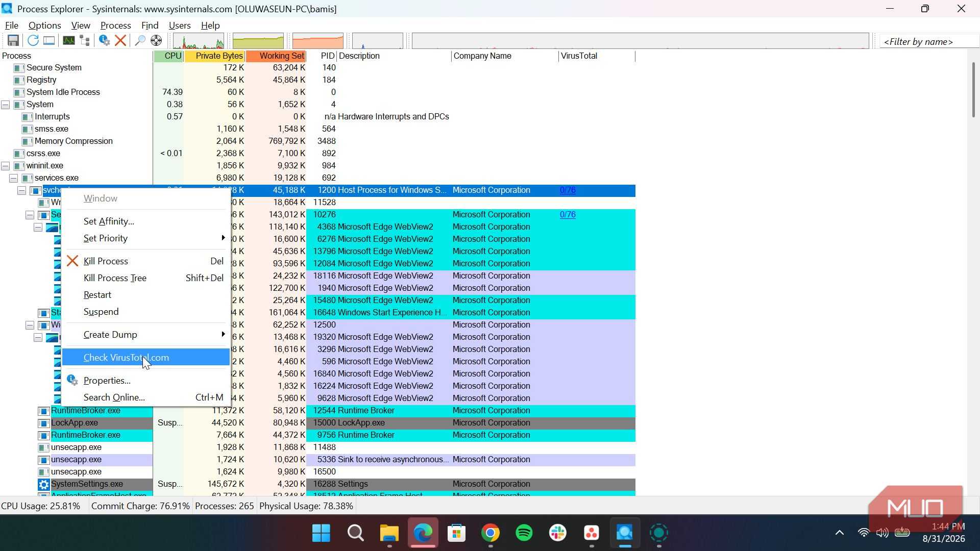980x551 pixels.
Task: Choose Check VirusTotal.com in the context menu
Action: tap(146, 358)
